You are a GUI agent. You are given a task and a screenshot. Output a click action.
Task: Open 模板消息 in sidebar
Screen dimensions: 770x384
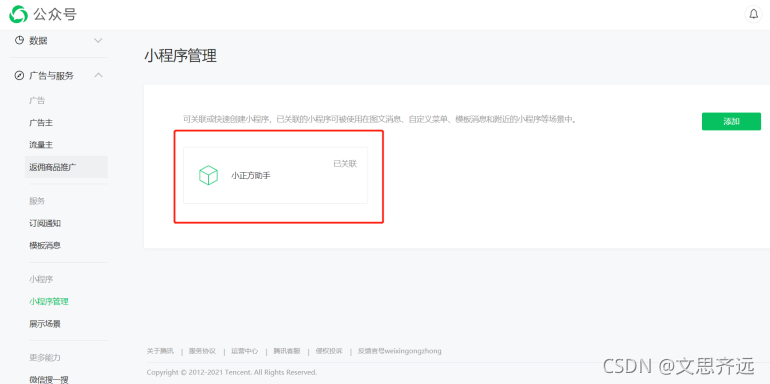tap(45, 246)
